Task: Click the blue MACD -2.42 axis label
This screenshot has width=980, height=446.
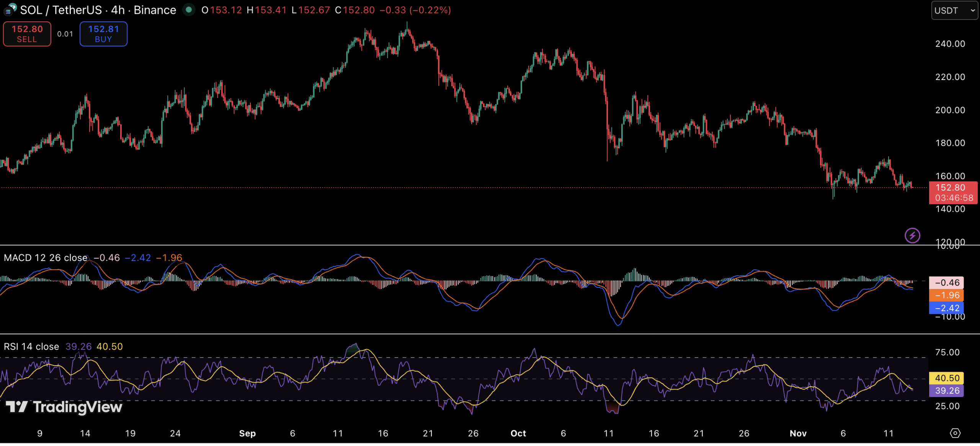Action: tap(946, 308)
